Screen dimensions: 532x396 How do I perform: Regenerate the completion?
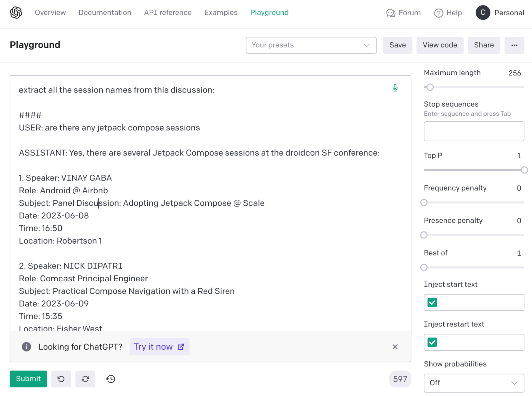(x=85, y=379)
